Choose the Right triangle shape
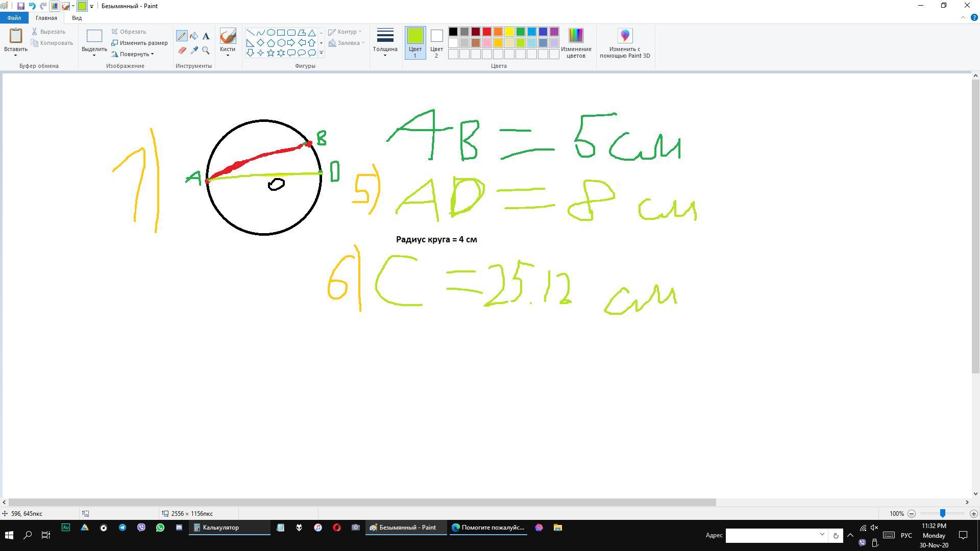Image resolution: width=980 pixels, height=551 pixels. 250,43
